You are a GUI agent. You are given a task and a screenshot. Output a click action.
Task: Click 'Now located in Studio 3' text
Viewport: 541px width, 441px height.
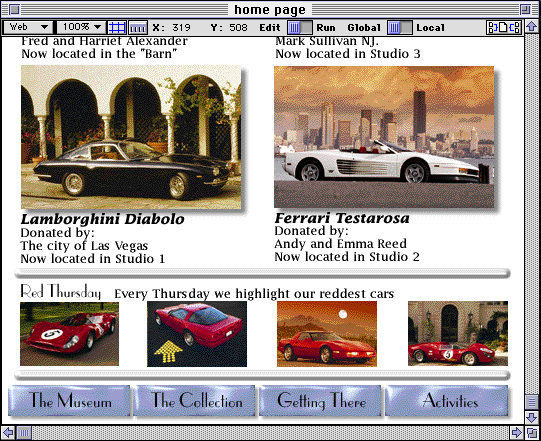(348, 54)
